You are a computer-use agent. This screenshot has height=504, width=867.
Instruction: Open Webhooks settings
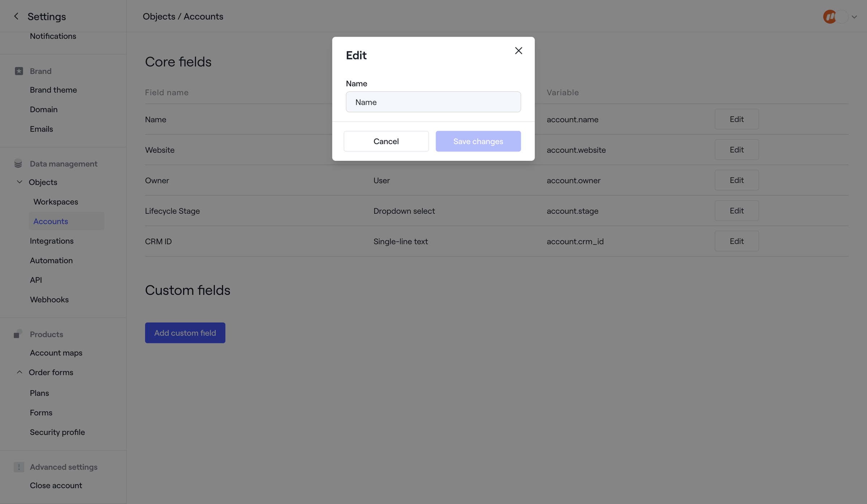(49, 300)
